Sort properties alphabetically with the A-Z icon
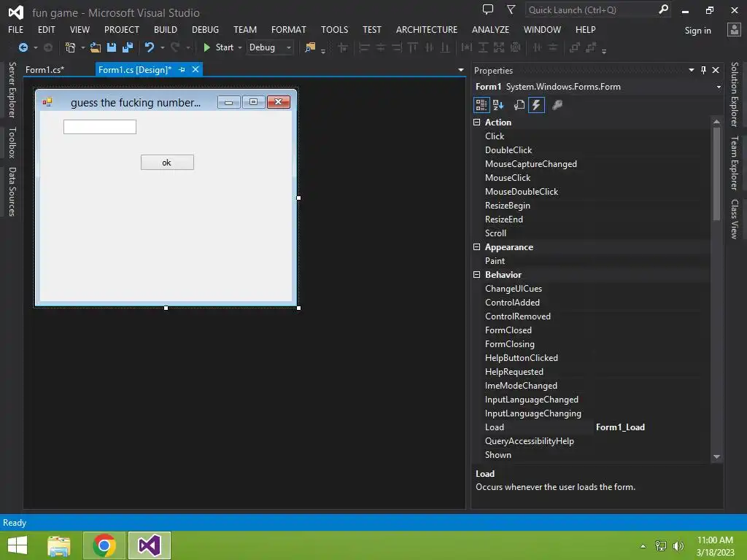This screenshot has width=747, height=560. [x=498, y=105]
